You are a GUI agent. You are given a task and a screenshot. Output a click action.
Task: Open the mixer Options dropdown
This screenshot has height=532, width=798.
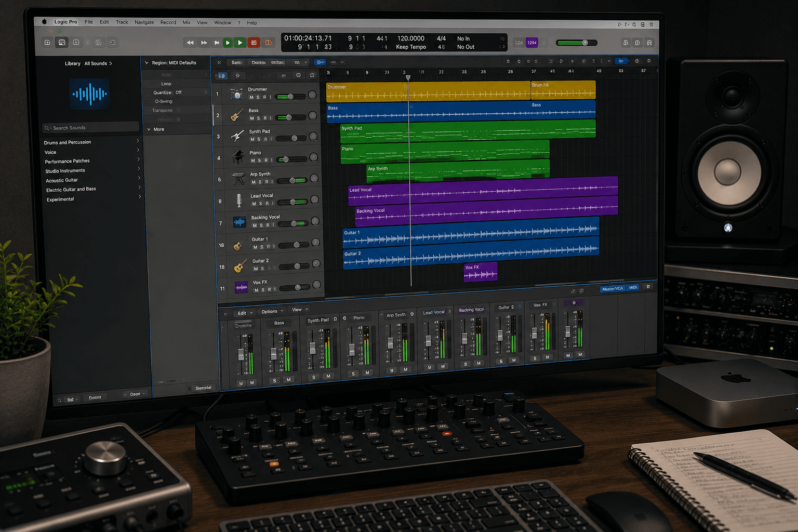pyautogui.click(x=272, y=312)
